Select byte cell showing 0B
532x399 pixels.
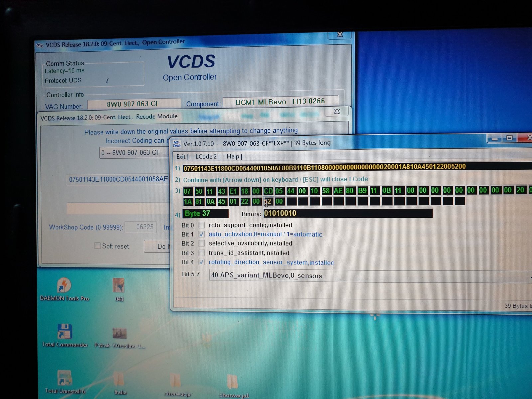tap(386, 190)
